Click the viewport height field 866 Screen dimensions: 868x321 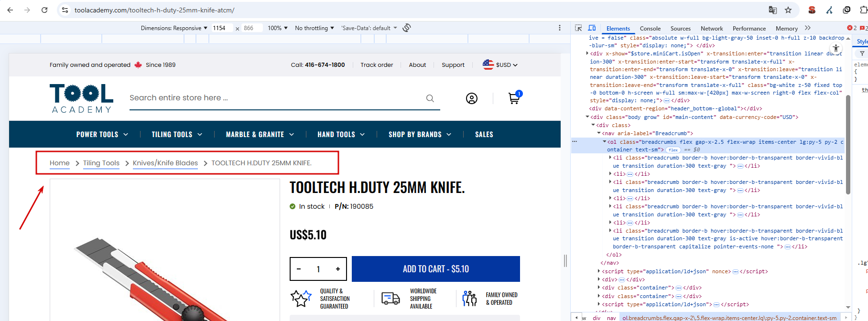pos(251,28)
